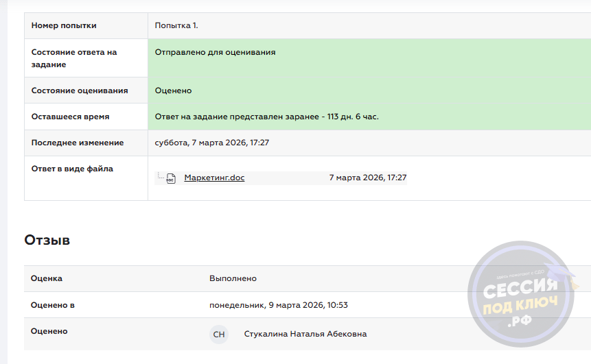Click the doc file icon beside Маркетинг.doc
The width and height of the screenshot is (591, 364).
tap(171, 178)
